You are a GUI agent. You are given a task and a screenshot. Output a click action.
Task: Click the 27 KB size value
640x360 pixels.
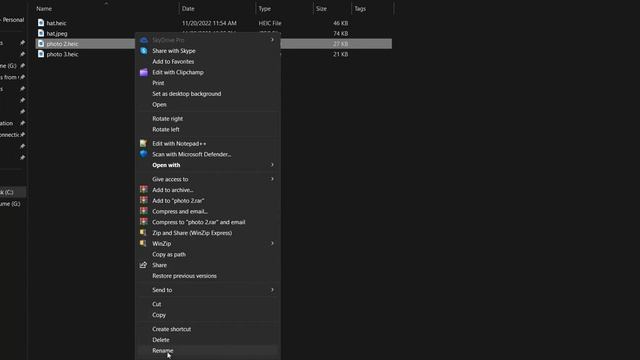340,44
